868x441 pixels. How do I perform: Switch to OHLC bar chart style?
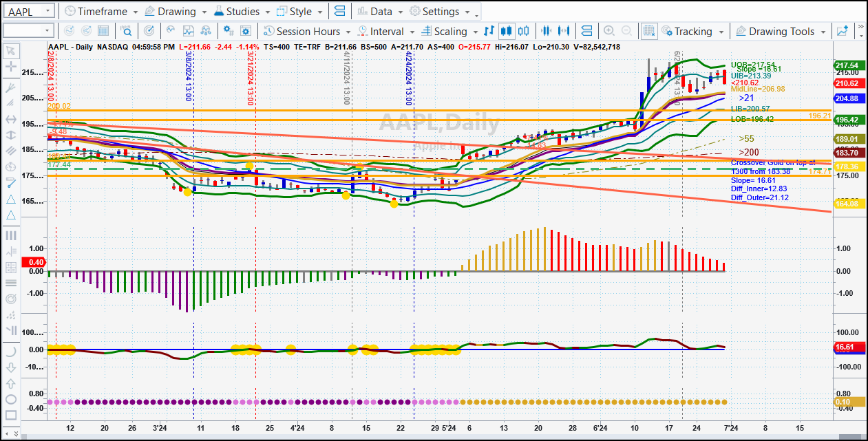489,31
